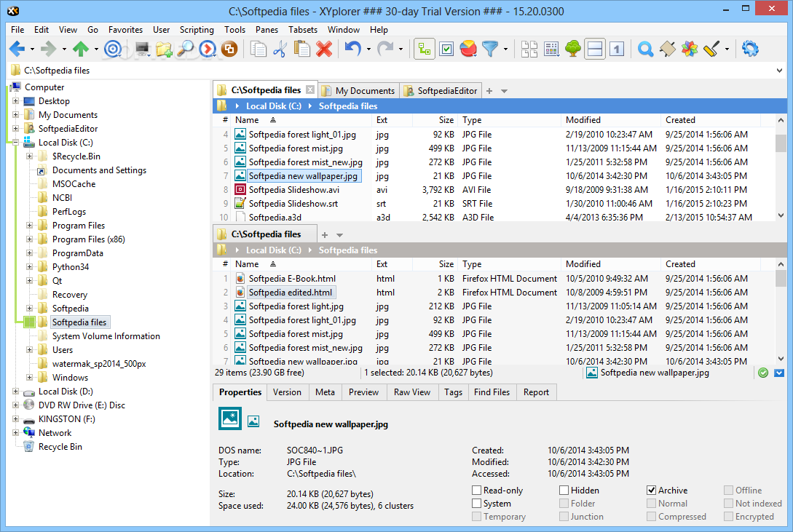The height and width of the screenshot is (532, 793).
Task: Open Configuration via the gear icon
Action: pyautogui.click(x=750, y=49)
